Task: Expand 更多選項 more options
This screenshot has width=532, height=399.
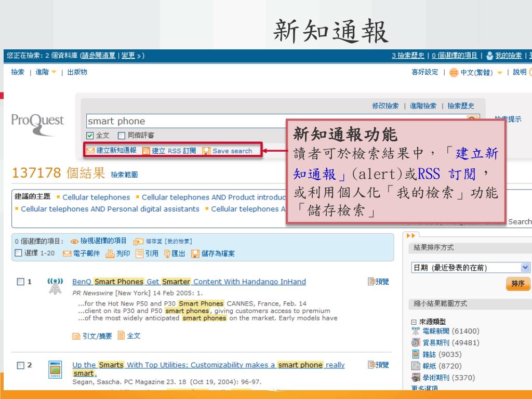Action: click(x=424, y=388)
